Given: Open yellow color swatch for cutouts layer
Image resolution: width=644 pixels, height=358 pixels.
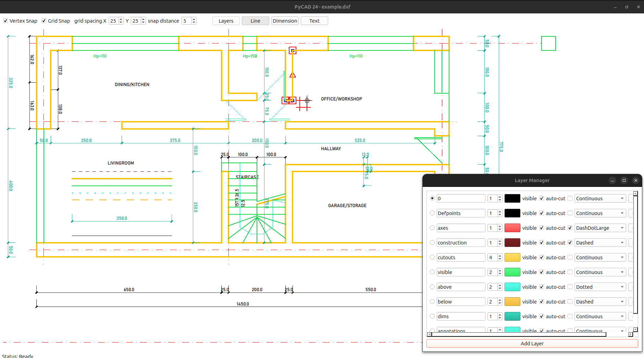Looking at the screenshot, I should click(512, 257).
